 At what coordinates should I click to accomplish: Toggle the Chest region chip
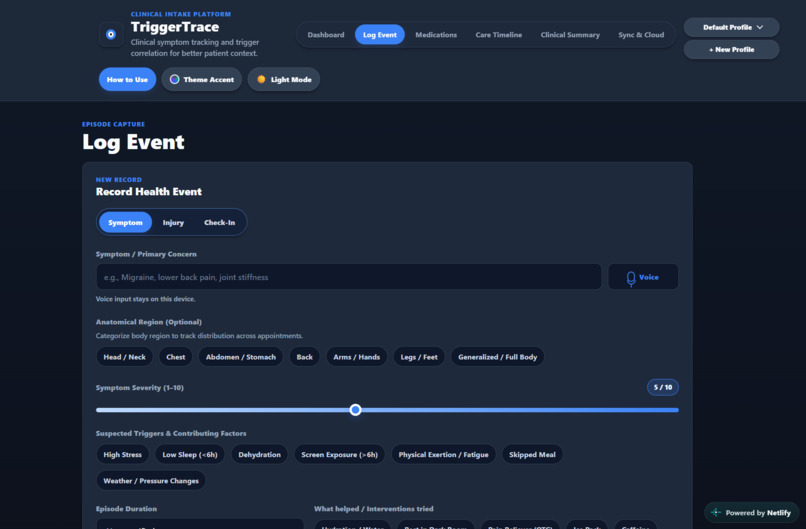tap(176, 357)
